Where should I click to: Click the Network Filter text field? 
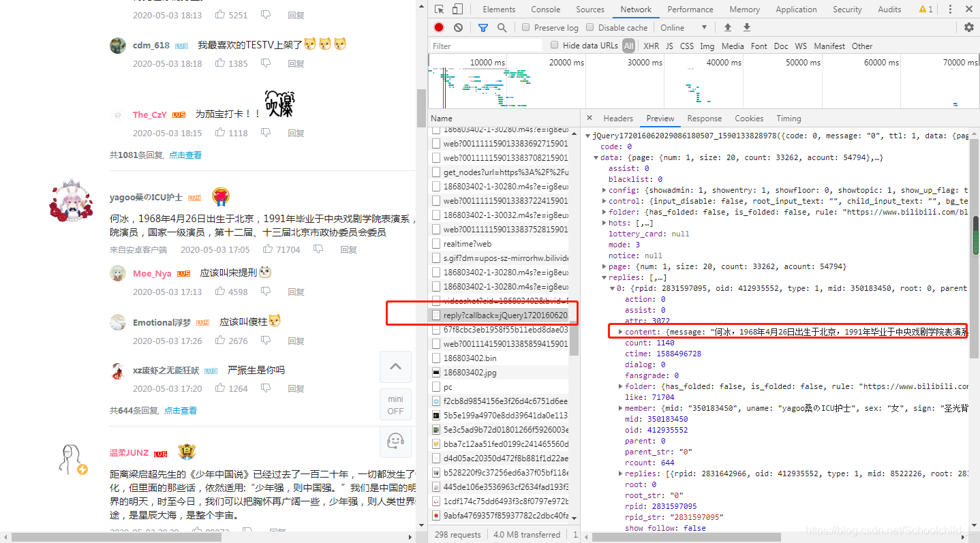(x=486, y=46)
